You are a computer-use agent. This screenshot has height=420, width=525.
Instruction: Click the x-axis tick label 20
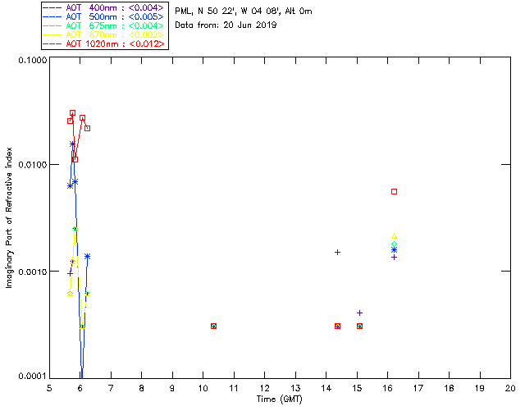coord(510,388)
